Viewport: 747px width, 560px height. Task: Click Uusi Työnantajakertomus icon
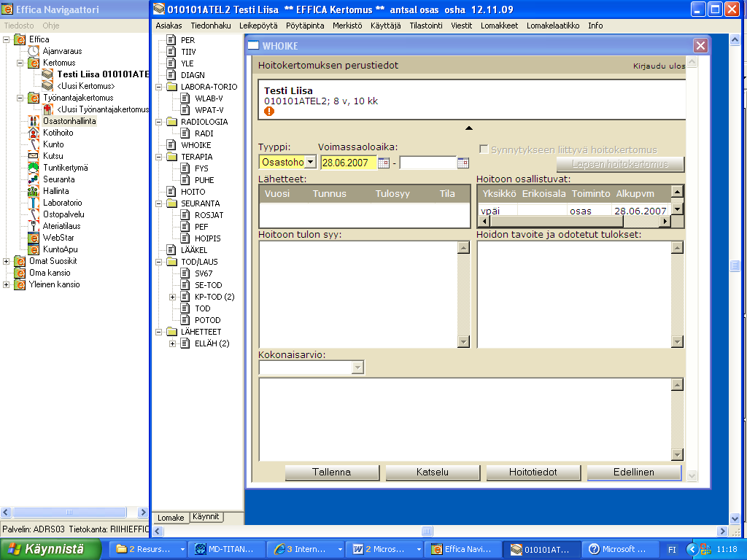pyautogui.click(x=47, y=109)
